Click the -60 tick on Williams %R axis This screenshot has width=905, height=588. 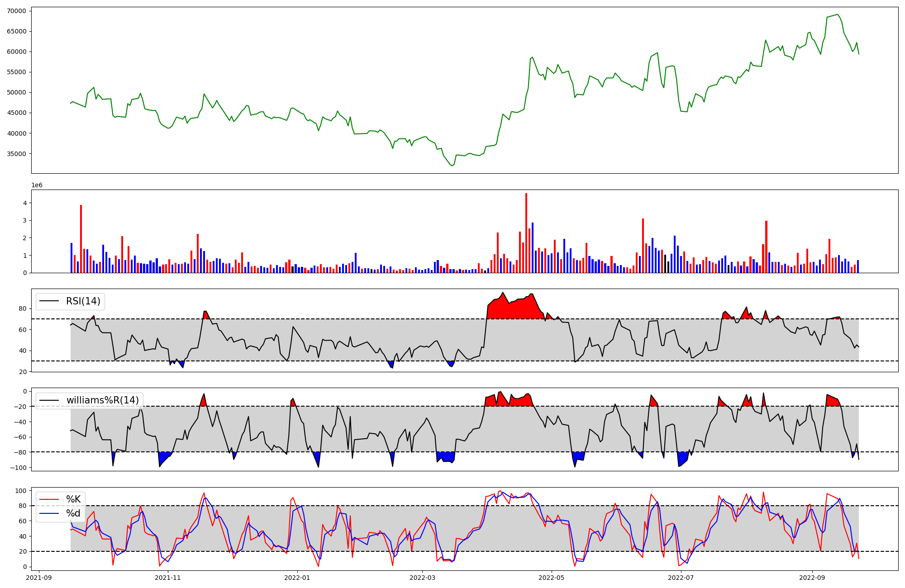pyautogui.click(x=20, y=437)
